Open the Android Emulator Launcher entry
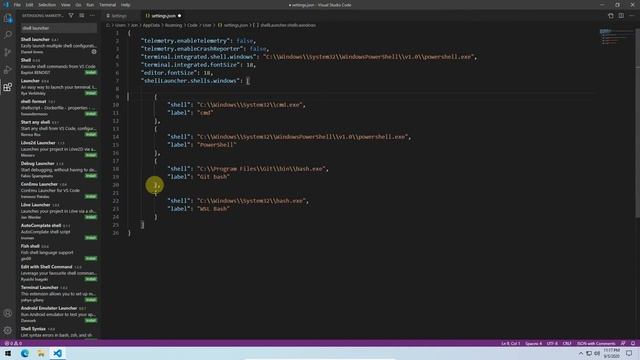640x360 pixels. click(x=59, y=314)
